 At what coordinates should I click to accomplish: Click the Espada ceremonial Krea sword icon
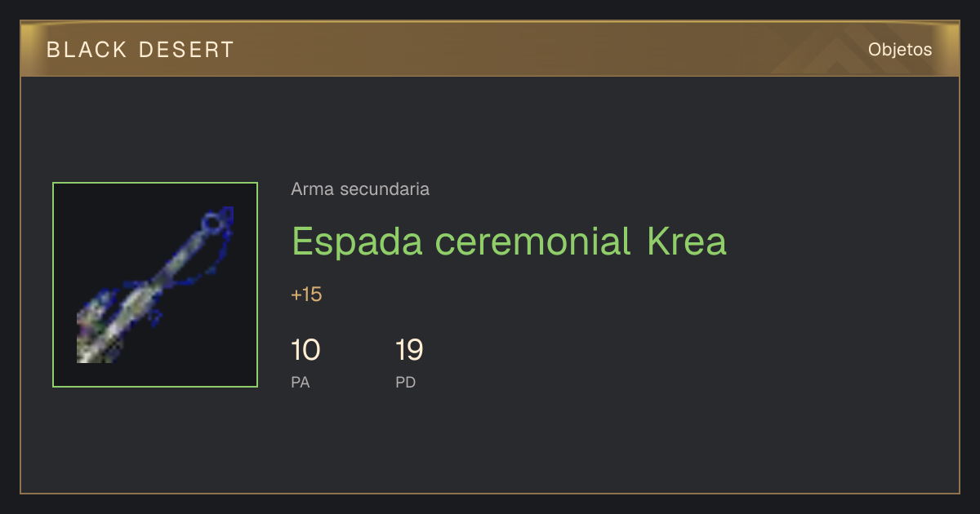click(x=155, y=285)
